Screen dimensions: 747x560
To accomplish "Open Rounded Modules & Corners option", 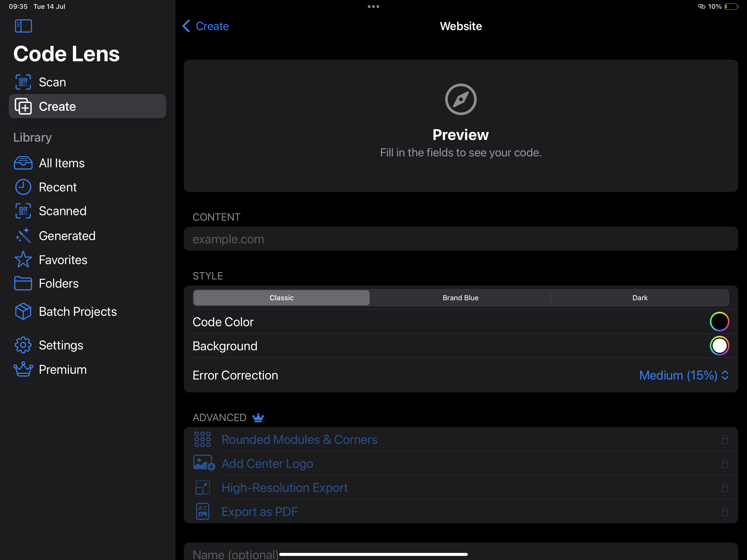I will 461,439.
